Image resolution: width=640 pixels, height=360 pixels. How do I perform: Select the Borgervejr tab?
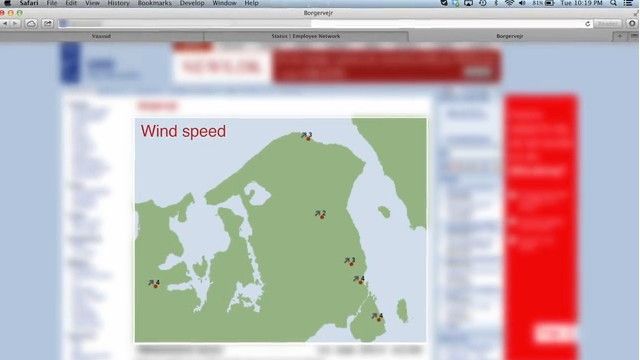click(x=510, y=36)
